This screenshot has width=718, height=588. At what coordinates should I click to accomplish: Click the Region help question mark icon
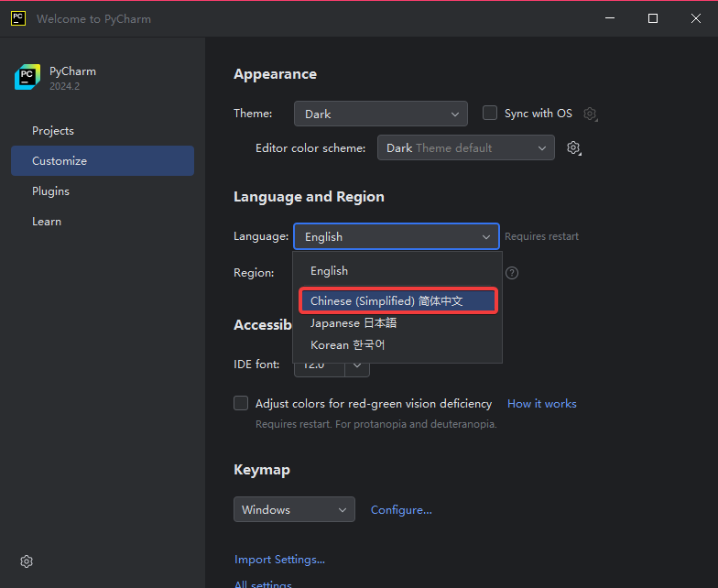512,273
